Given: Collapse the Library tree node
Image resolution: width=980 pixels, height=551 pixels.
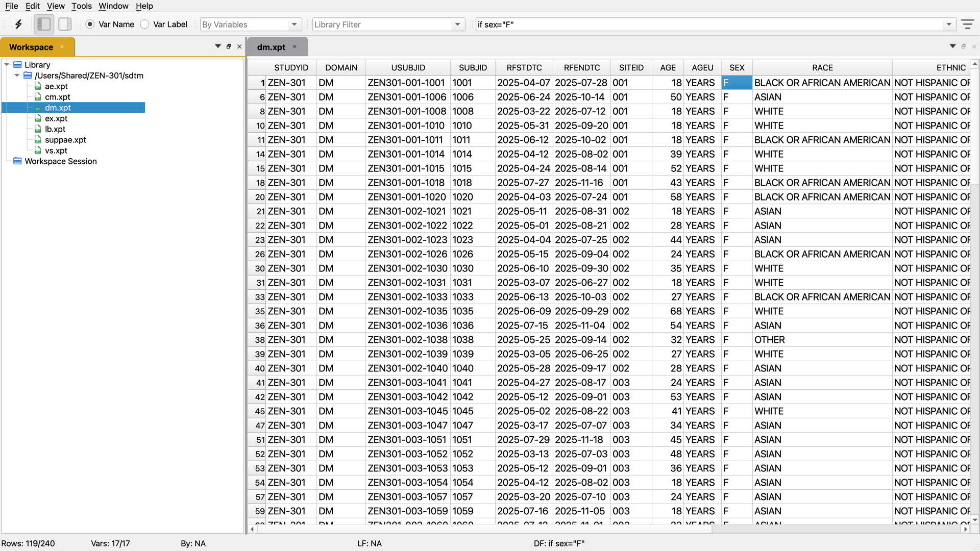Looking at the screenshot, I should [7, 65].
